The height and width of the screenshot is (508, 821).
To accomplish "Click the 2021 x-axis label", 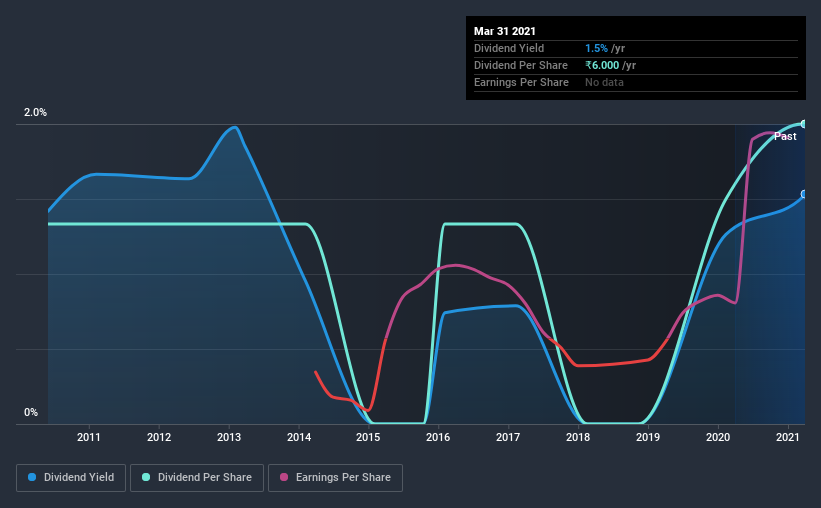I will tap(787, 437).
